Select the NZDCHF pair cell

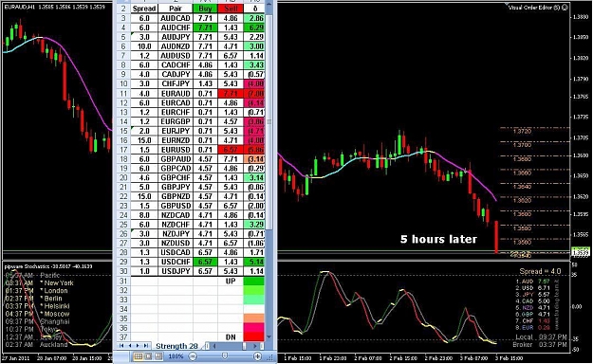tap(176, 225)
